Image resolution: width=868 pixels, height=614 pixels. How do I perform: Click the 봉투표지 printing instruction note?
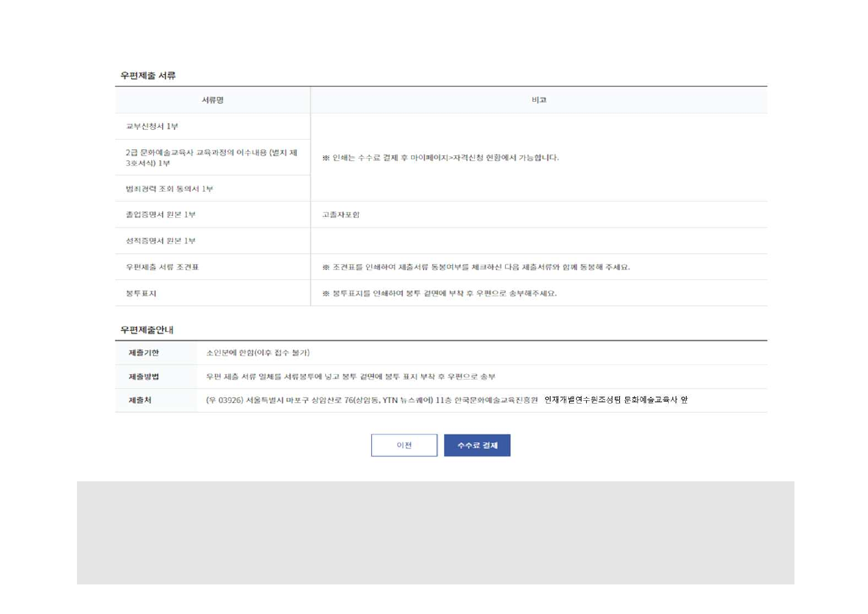(x=439, y=293)
